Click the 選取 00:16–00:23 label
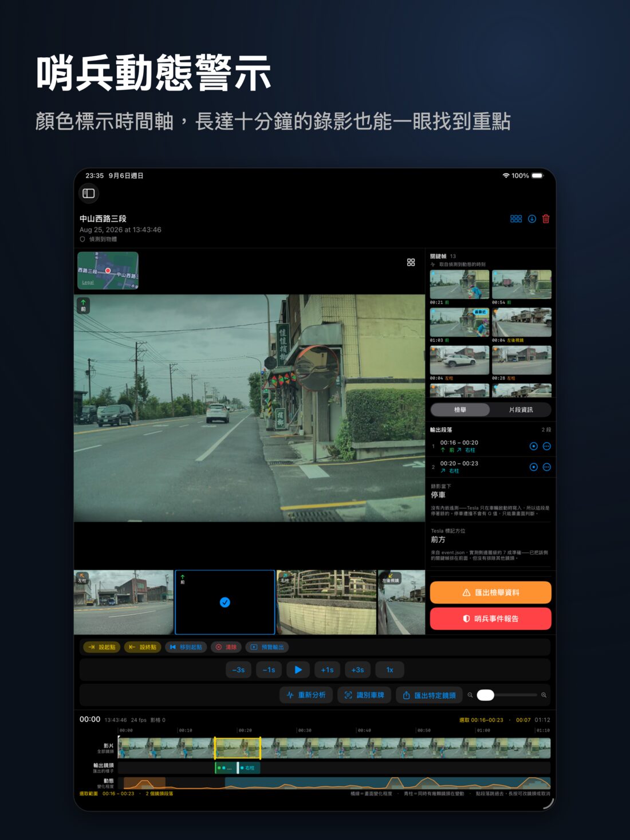Screen dimensions: 630x840 tap(481, 720)
